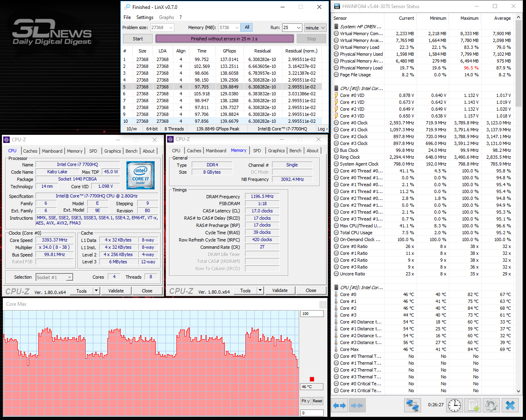
Task: Click the Ring Clock row icon
Action: click(x=336, y=157)
